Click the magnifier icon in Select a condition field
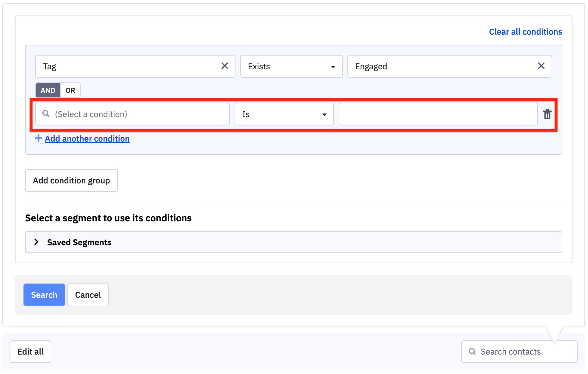Image resolution: width=588 pixels, height=374 pixels. [46, 114]
